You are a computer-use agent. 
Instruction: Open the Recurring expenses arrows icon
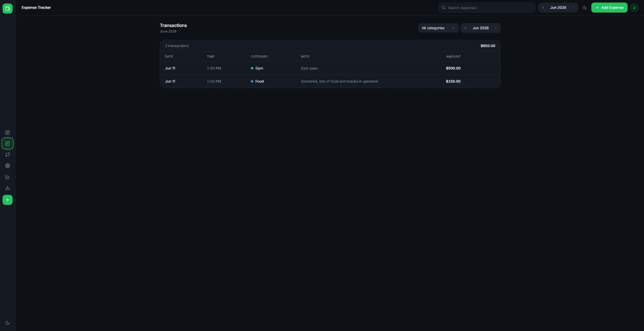[7, 155]
